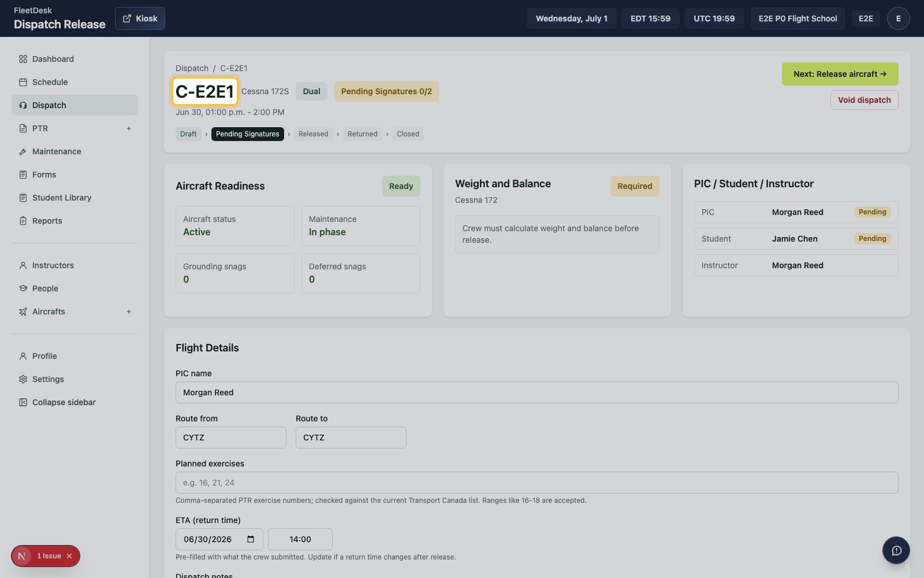Open the date picker calendar icon in ETA
The height and width of the screenshot is (578, 924).
coord(251,539)
